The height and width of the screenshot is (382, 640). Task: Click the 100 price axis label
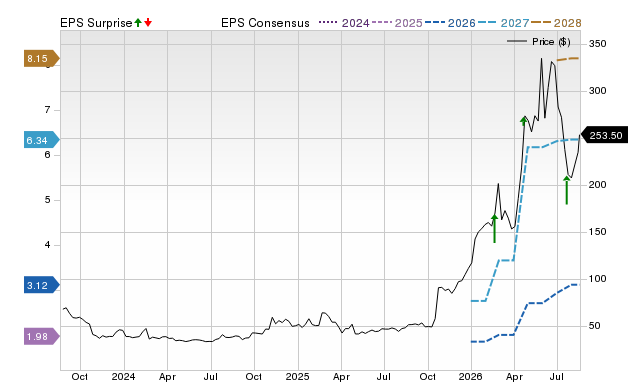[x=598, y=279]
